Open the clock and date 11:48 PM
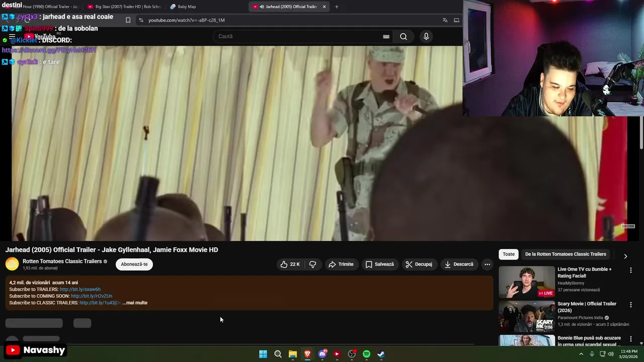Screen dimensions: 644x362 coord(629,354)
